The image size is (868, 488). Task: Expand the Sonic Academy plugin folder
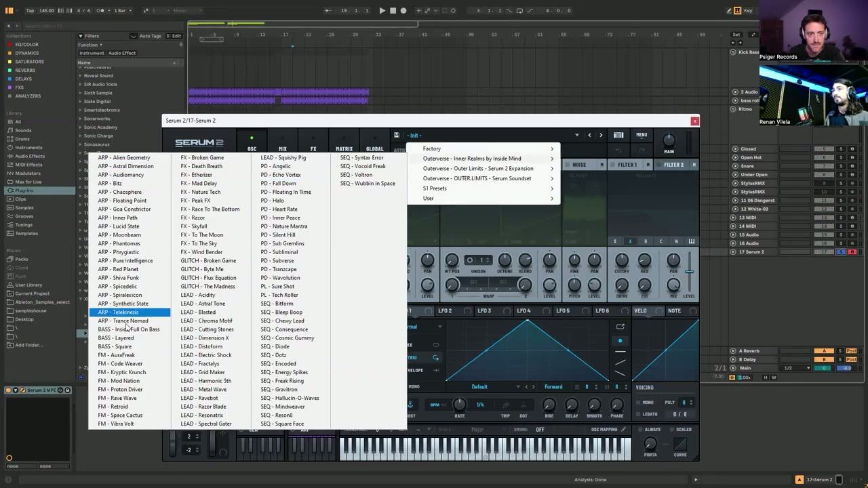80,127
